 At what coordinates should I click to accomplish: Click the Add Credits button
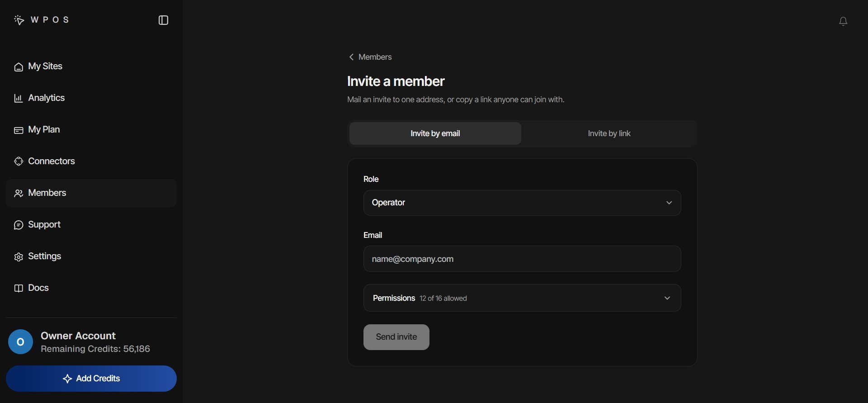pos(91,379)
